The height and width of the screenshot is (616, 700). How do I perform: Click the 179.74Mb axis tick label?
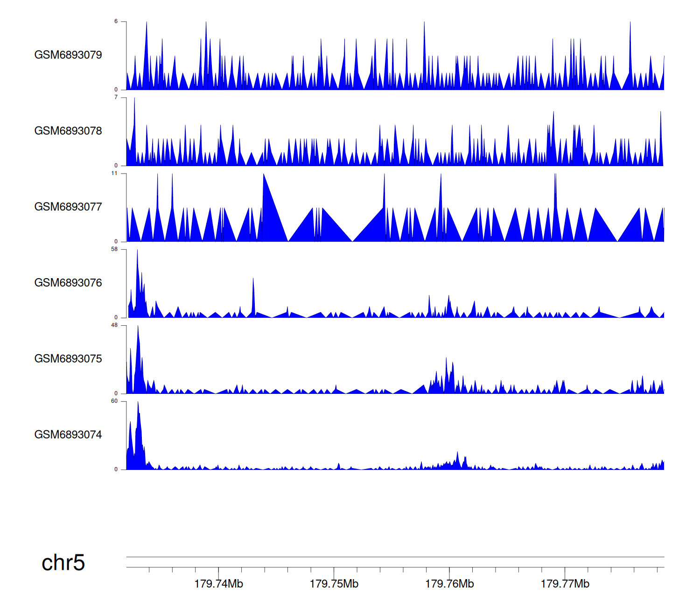click(218, 584)
